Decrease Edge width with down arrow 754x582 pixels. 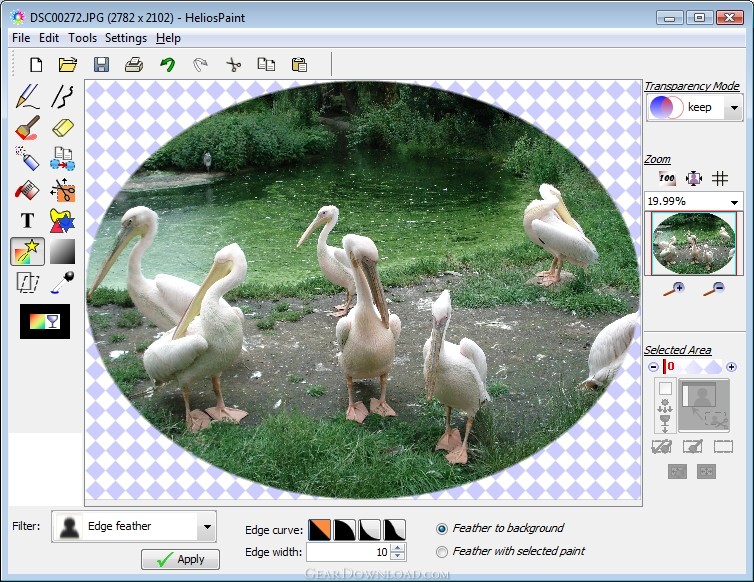[398, 557]
